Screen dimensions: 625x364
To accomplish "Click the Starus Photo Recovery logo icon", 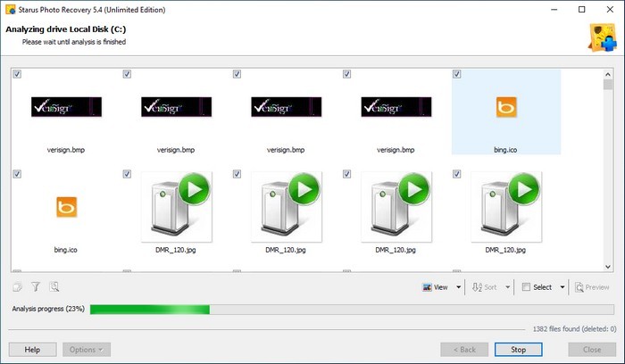I will 600,34.
